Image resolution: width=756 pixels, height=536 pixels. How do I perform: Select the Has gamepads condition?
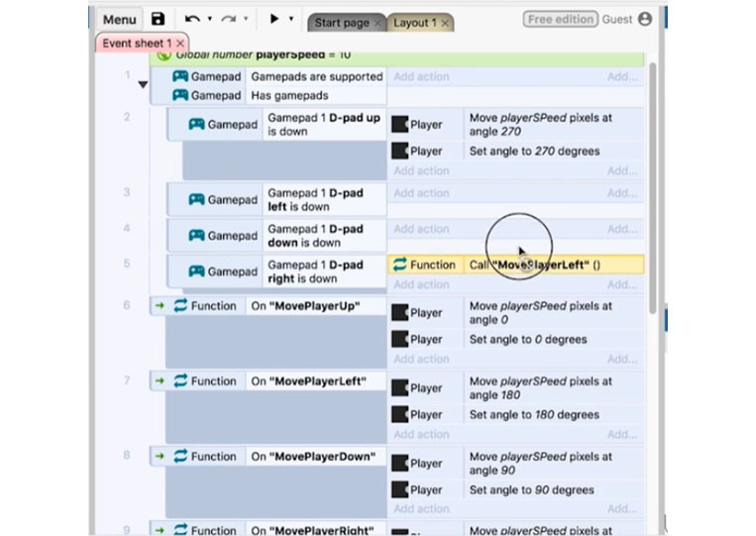point(316,95)
